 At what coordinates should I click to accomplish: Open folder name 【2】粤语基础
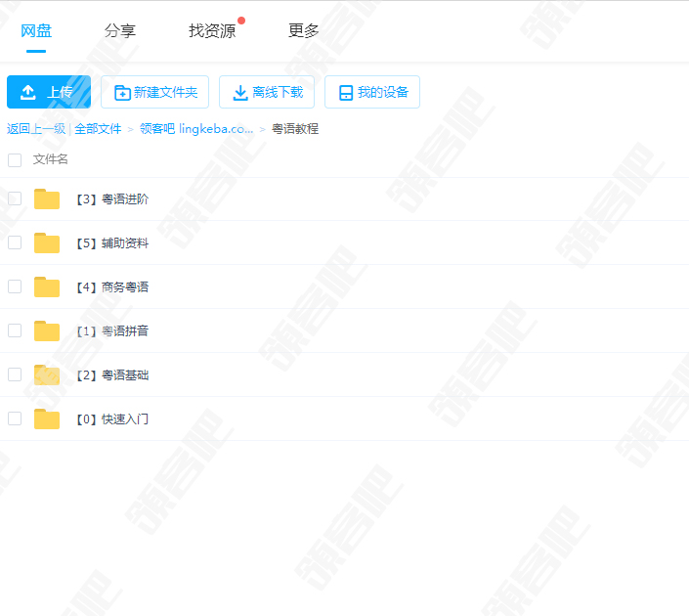click(x=111, y=375)
